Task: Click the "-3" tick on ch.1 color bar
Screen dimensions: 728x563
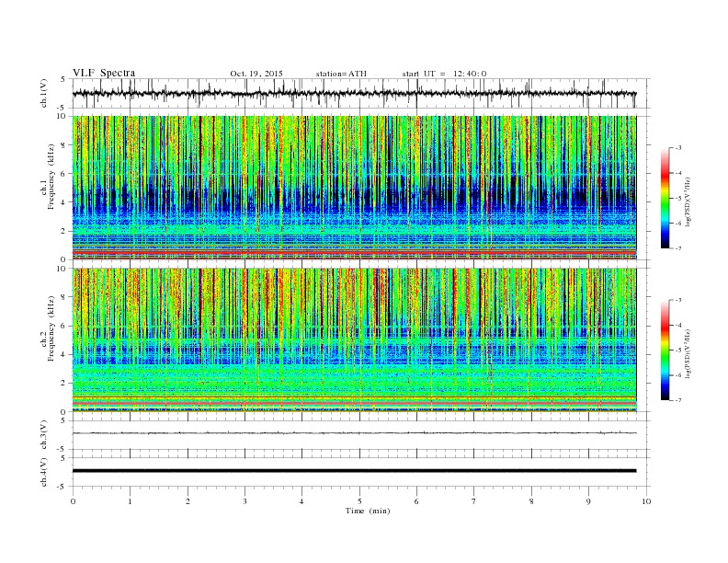Action: [677, 148]
